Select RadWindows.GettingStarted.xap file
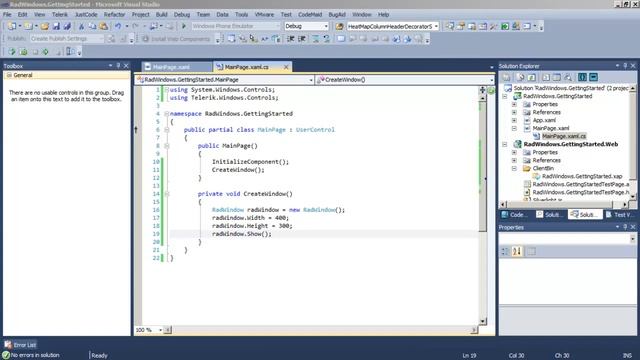The image size is (640, 360). 582,176
